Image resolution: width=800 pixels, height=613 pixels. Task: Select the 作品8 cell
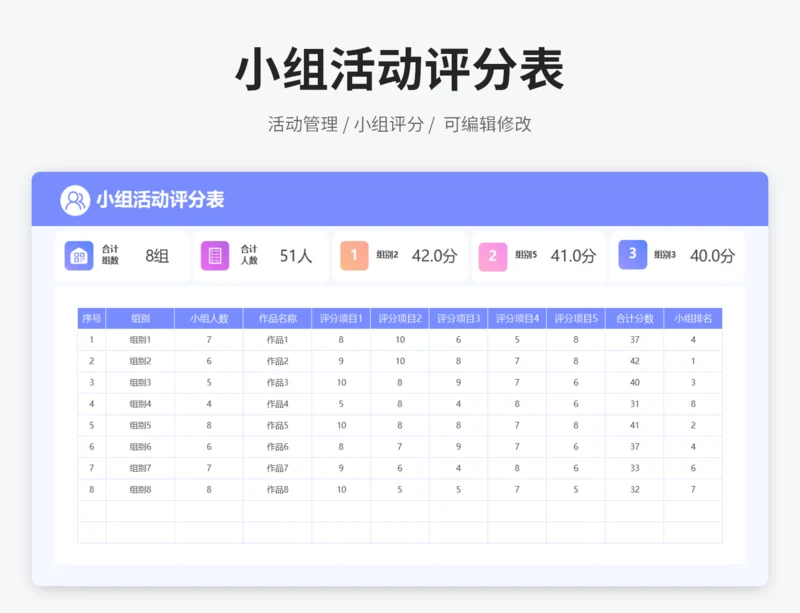pos(278,490)
